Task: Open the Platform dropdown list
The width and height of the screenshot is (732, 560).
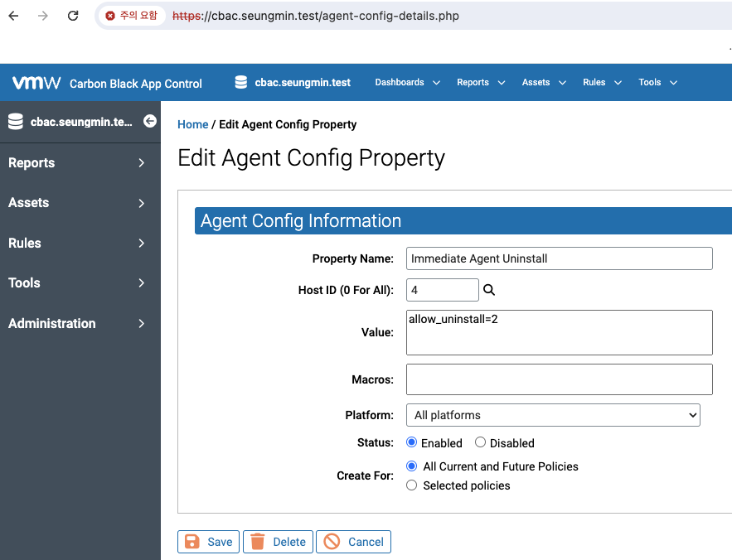Action: [x=553, y=415]
